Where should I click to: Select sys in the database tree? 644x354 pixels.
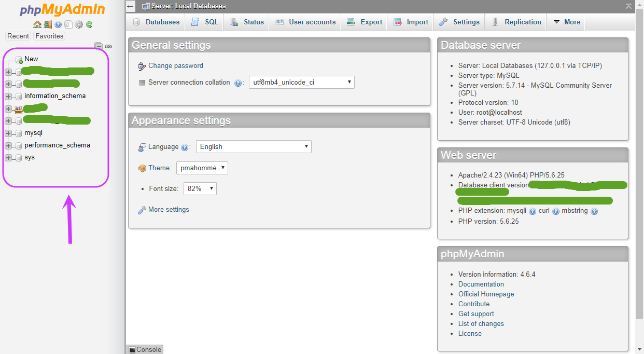(30, 157)
